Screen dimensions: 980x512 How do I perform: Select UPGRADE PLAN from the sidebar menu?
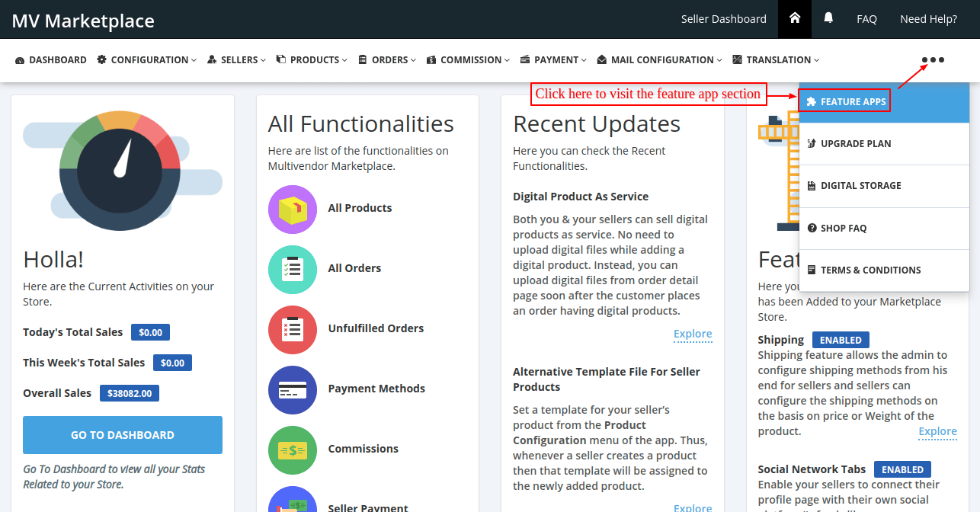856,143
